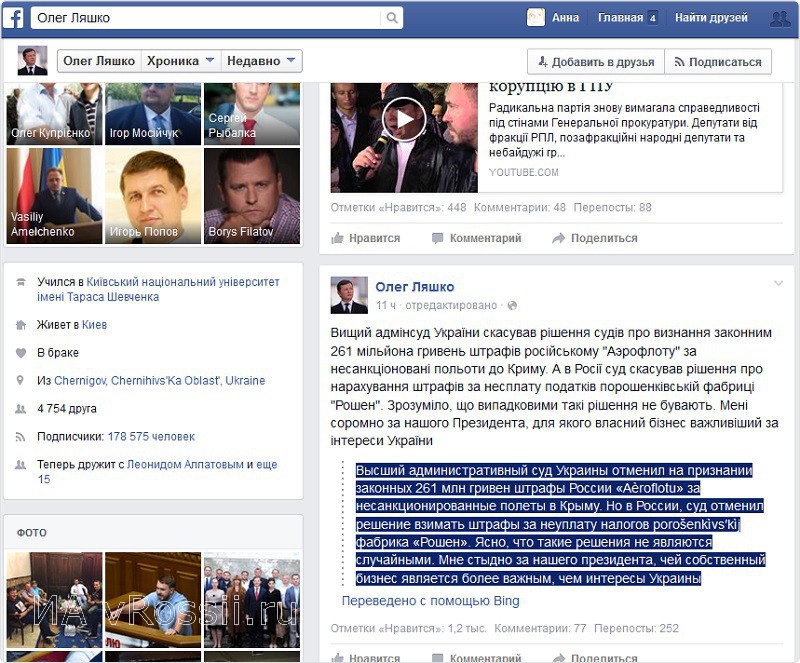Click the search magnifier icon
800x663 pixels.
point(392,18)
